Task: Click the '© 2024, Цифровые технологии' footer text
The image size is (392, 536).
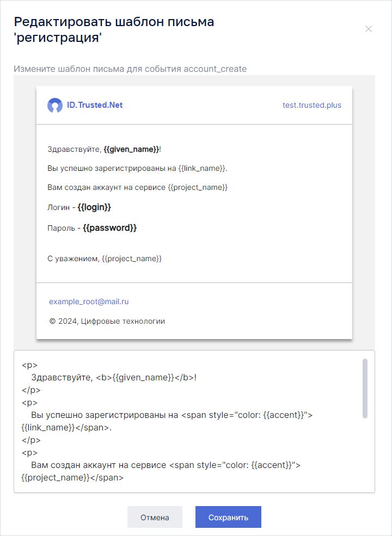Action: 107,321
